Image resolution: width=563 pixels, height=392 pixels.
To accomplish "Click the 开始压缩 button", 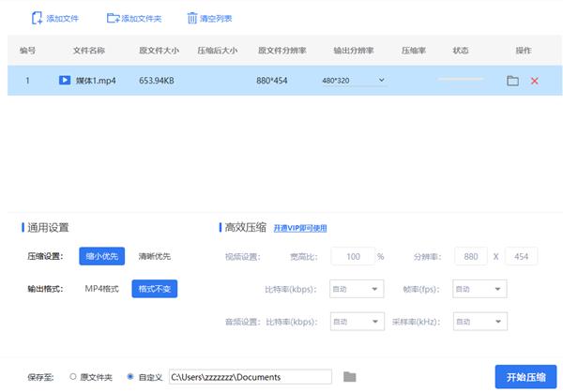I will pyautogui.click(x=525, y=377).
